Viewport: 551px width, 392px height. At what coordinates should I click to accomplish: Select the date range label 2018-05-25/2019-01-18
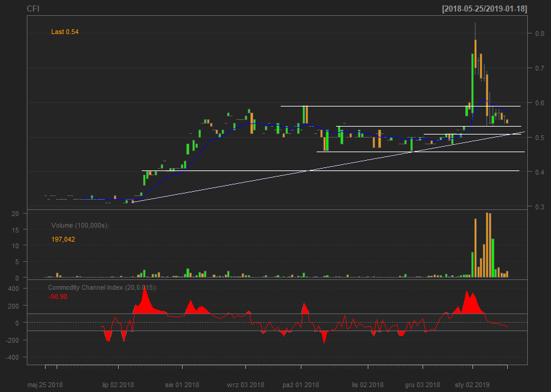click(485, 9)
